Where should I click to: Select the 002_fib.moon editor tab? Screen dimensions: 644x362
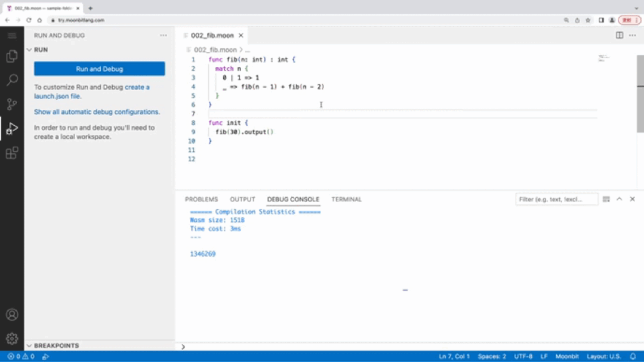point(212,35)
